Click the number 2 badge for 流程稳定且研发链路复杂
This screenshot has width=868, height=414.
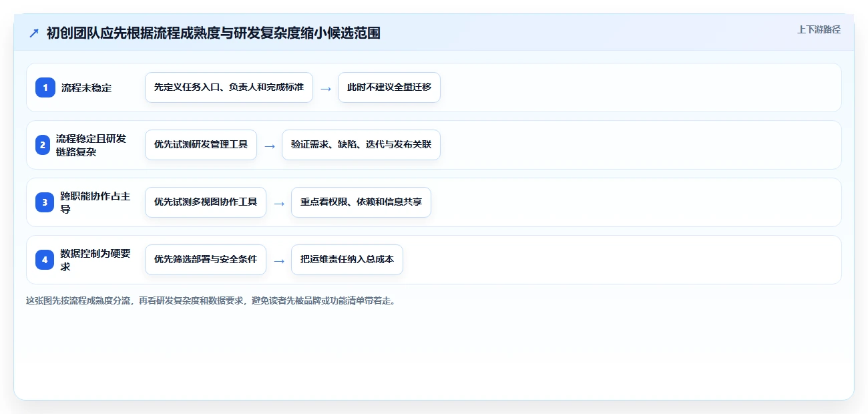pos(43,145)
